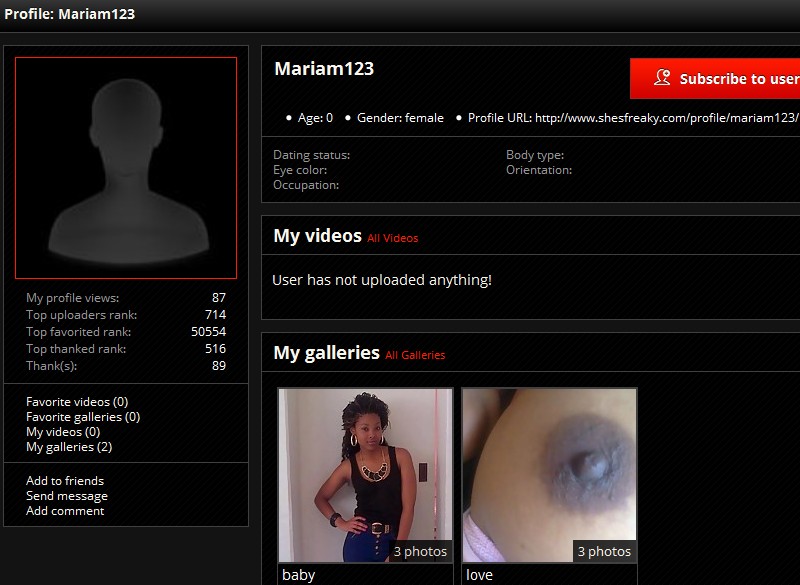Click 'Age: 0' profile detail
Image resolution: width=800 pixels, height=585 pixels.
(x=315, y=118)
